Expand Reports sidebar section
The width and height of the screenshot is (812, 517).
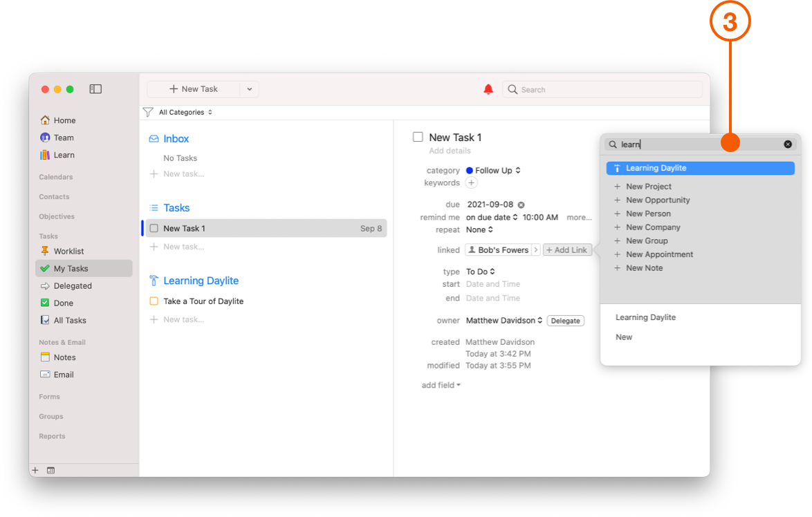point(52,436)
